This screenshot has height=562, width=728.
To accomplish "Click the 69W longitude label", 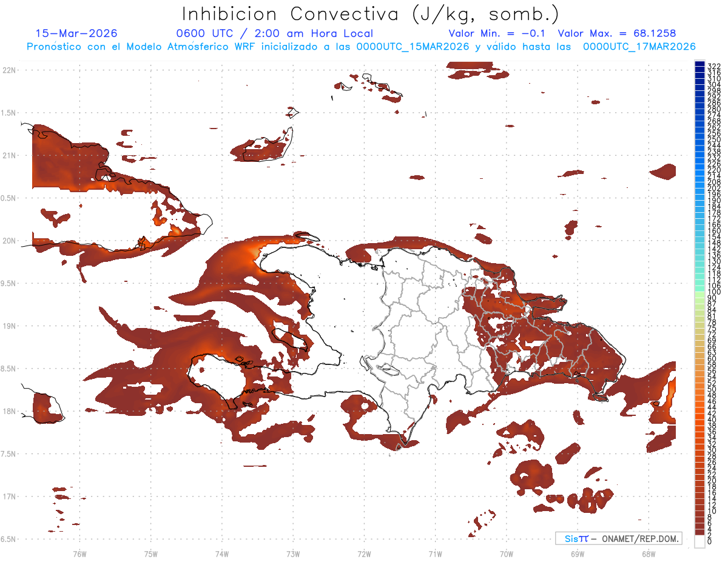I will (578, 554).
